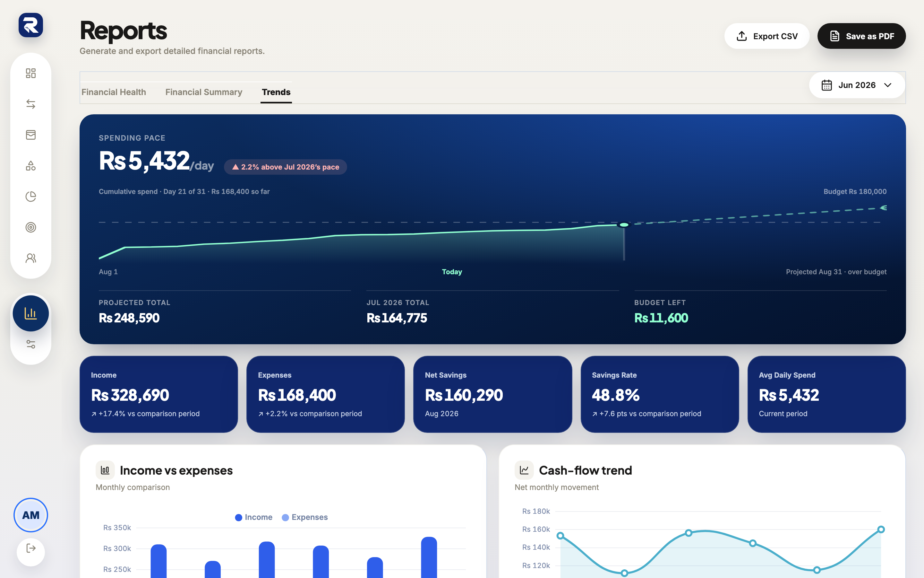Switch to the Financial Health tab
This screenshot has height=578, width=924.
click(x=114, y=92)
